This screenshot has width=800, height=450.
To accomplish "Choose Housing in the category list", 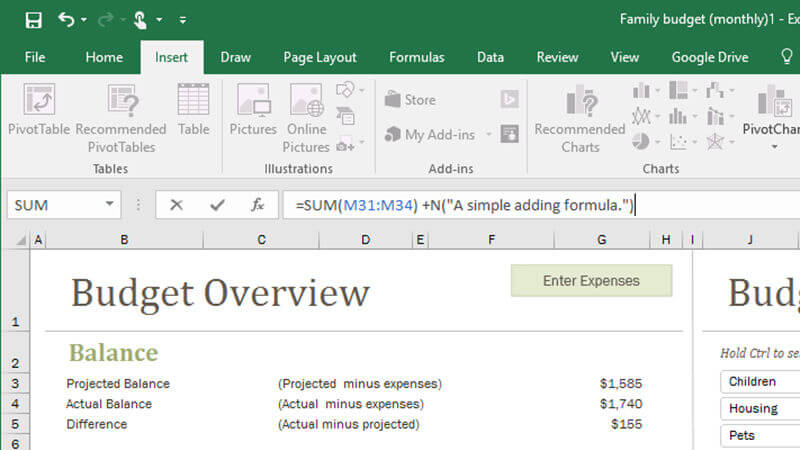I will 760,409.
